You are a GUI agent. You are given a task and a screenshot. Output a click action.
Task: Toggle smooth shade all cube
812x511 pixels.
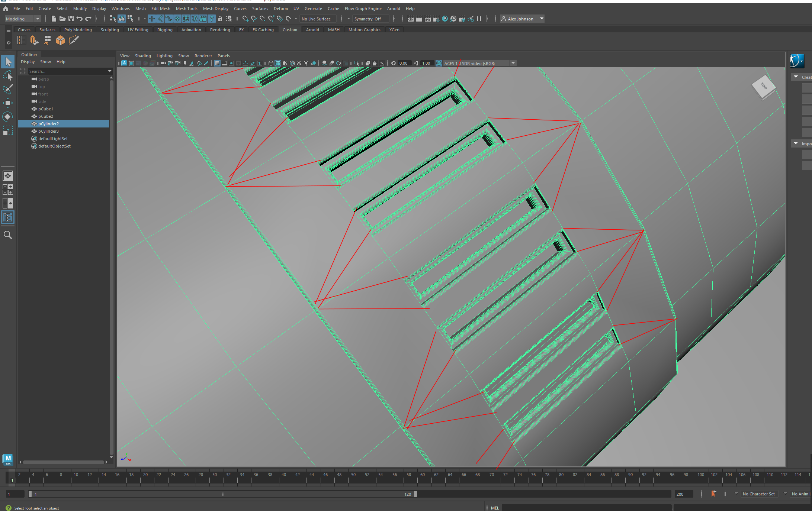[278, 63]
